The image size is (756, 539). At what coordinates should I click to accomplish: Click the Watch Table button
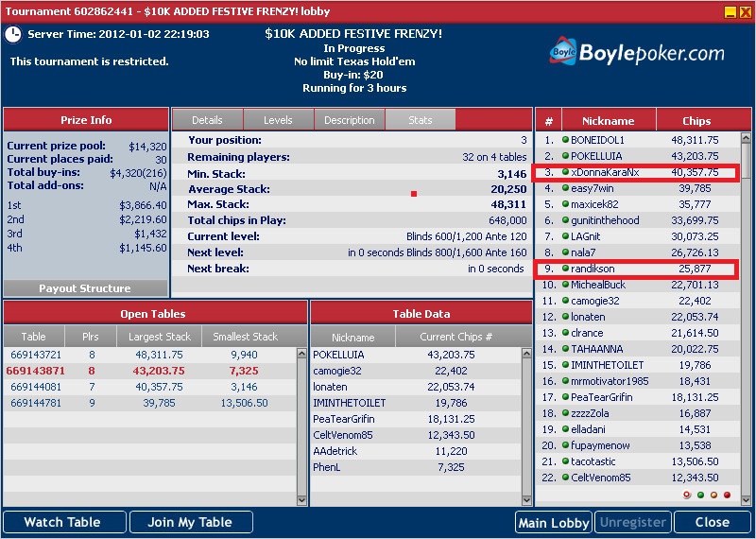(x=62, y=522)
